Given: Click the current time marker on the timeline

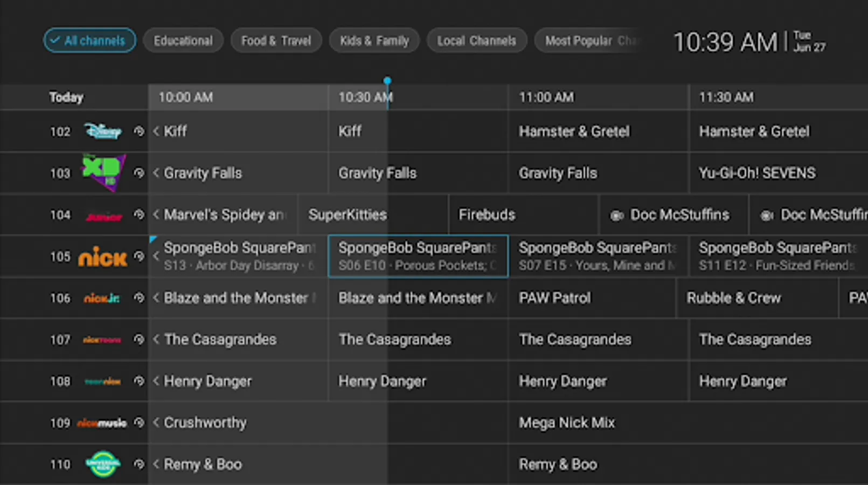Looking at the screenshot, I should click(x=387, y=81).
